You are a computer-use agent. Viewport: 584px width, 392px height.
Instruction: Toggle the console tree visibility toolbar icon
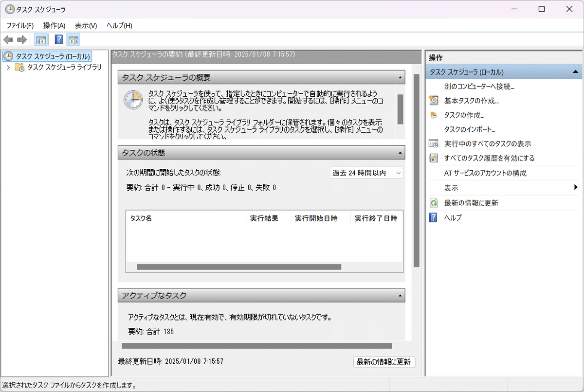pyautogui.click(x=41, y=39)
